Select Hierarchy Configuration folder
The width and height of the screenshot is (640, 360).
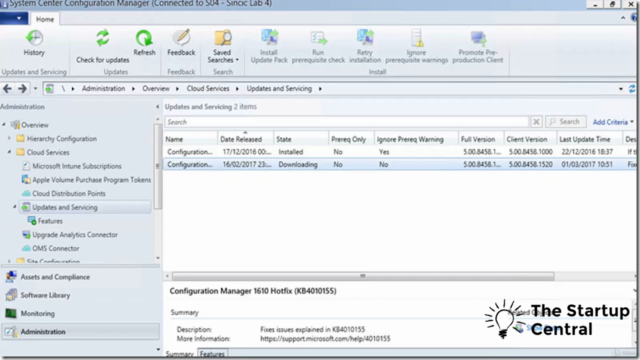[56, 139]
